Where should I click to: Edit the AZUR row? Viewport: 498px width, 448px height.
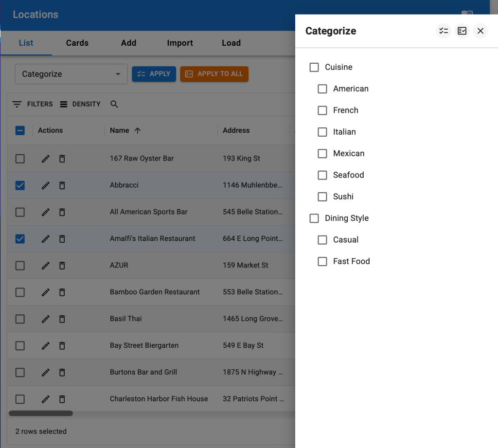point(45,265)
